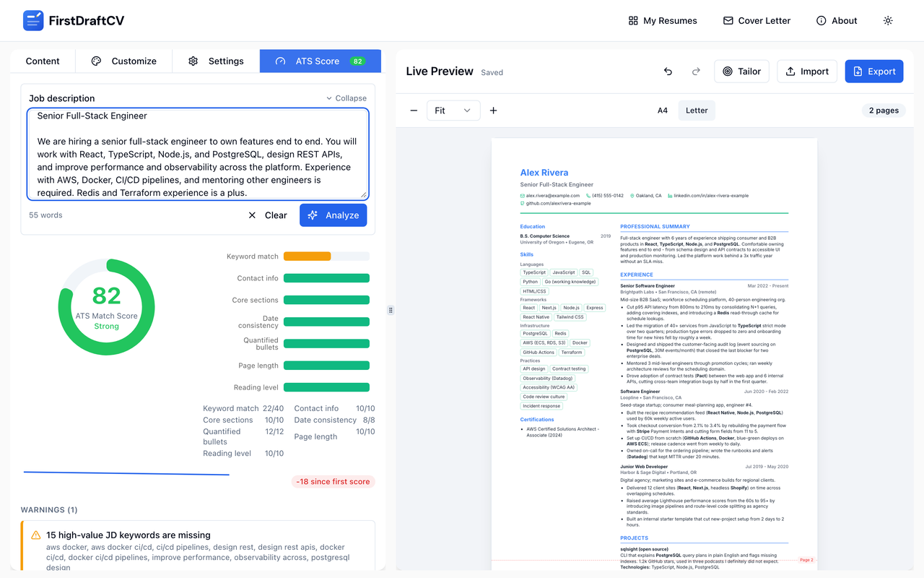Click the Live Preview heading
924x578 pixels.
point(440,72)
